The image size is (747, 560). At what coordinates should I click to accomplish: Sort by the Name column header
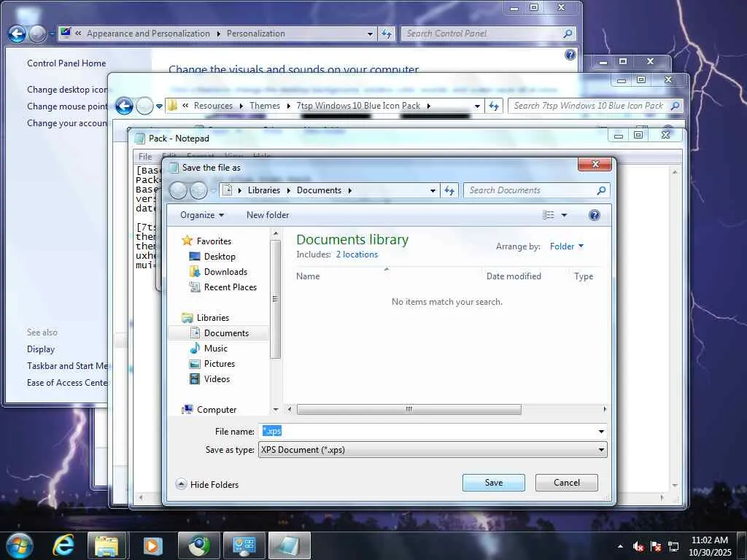click(x=308, y=276)
